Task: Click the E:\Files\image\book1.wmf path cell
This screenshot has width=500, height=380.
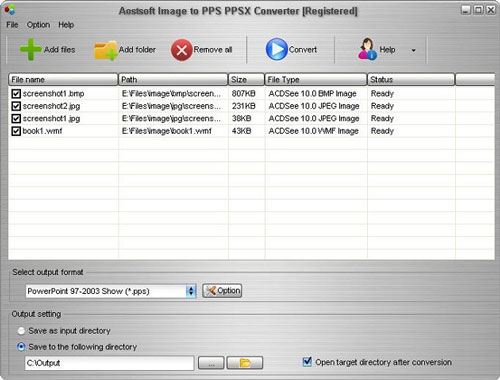Action: (167, 131)
